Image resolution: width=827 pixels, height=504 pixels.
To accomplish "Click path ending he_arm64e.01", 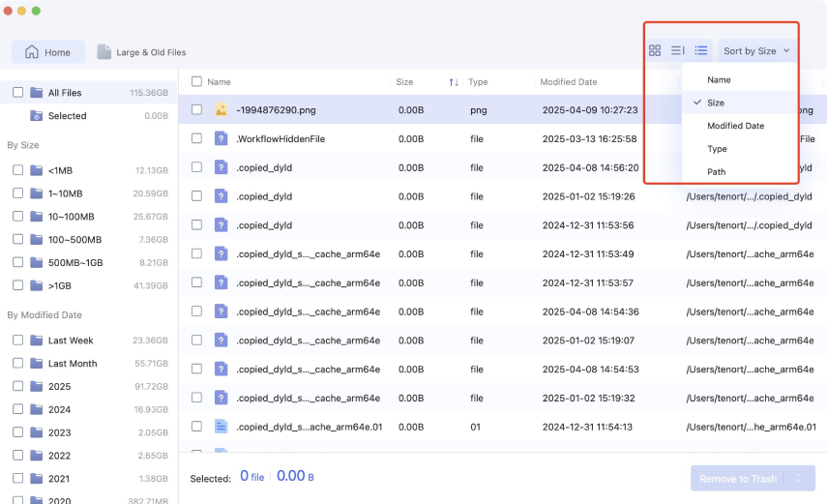I will [751, 427].
